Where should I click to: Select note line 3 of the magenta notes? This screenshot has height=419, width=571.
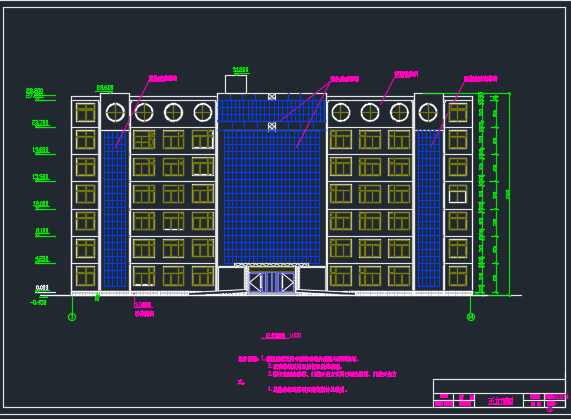pos(332,374)
